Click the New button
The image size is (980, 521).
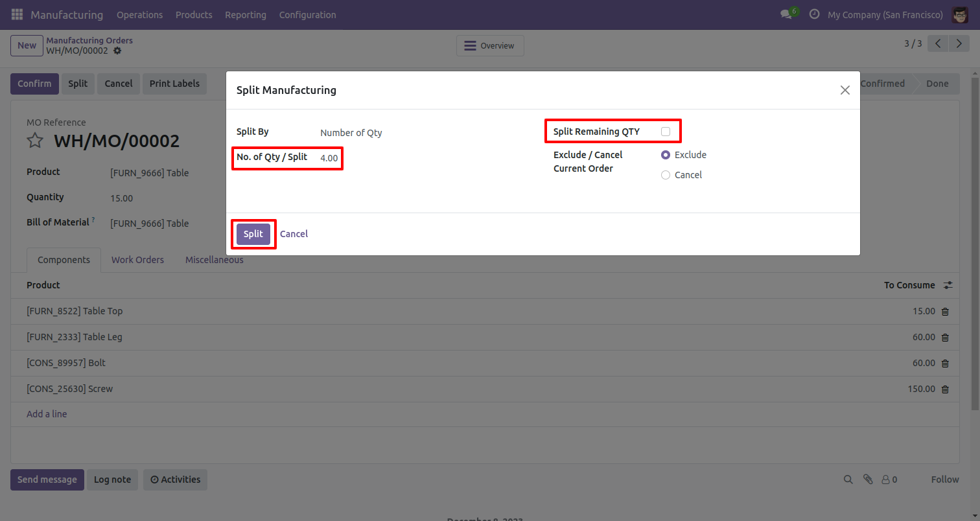coord(27,45)
